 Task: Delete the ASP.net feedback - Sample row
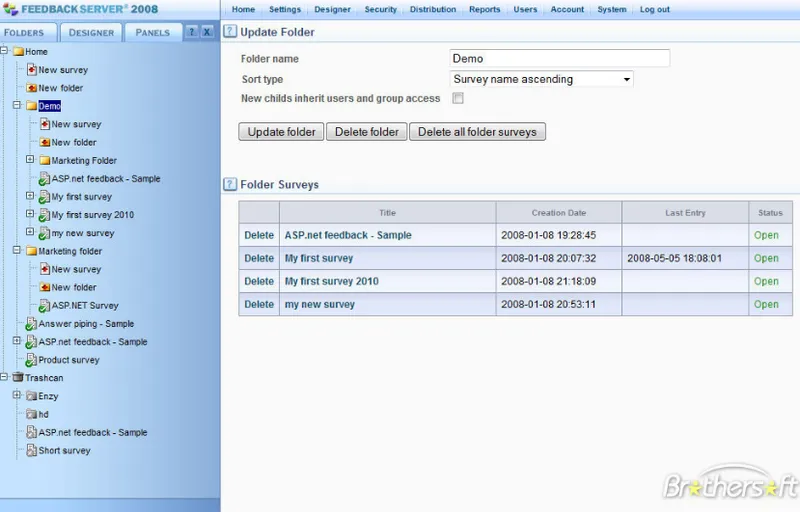(259, 235)
